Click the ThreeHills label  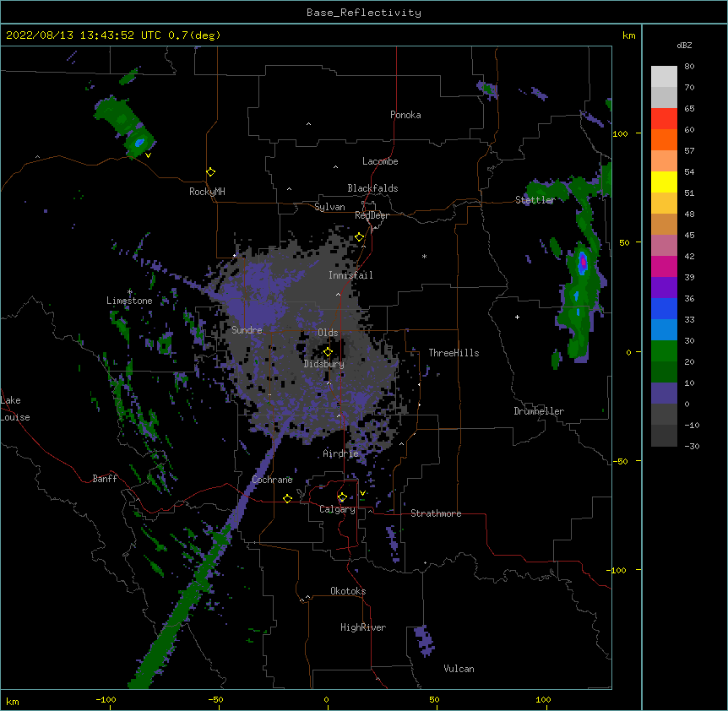[x=454, y=353]
